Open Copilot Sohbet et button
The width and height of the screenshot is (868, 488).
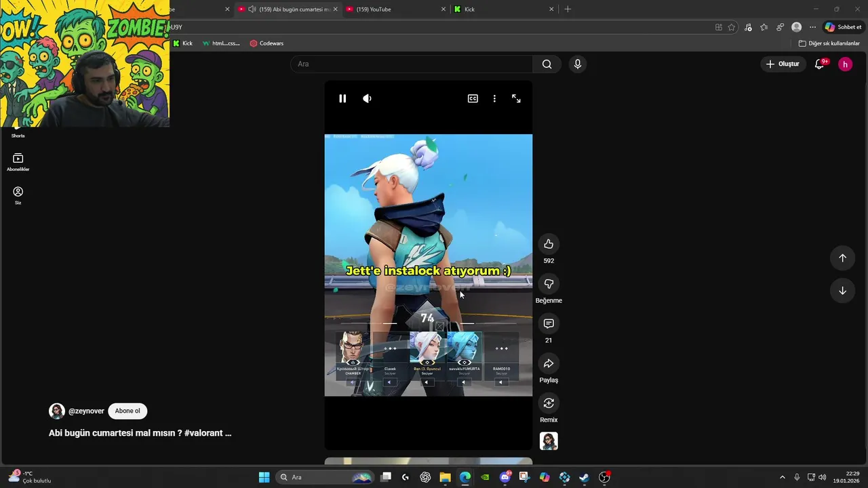click(x=843, y=27)
